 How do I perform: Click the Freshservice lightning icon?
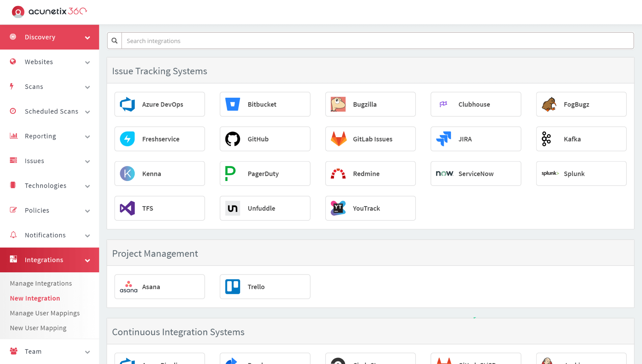[x=128, y=139]
